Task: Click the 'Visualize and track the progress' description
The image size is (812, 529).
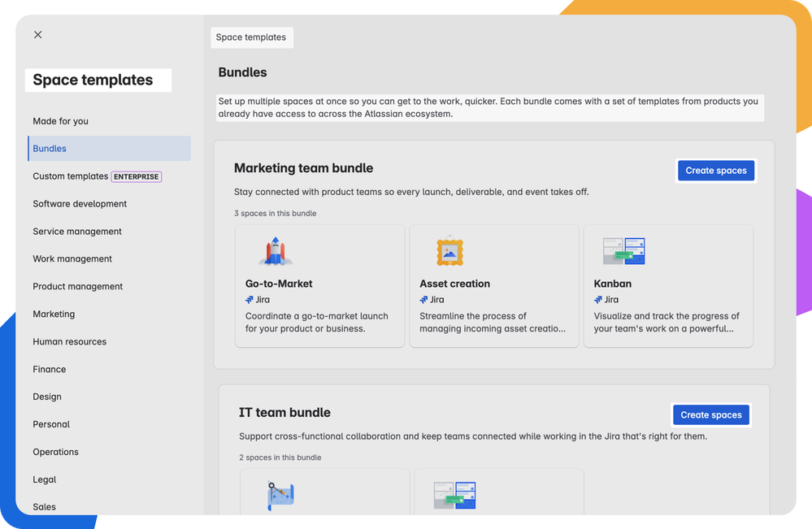Action: click(667, 322)
